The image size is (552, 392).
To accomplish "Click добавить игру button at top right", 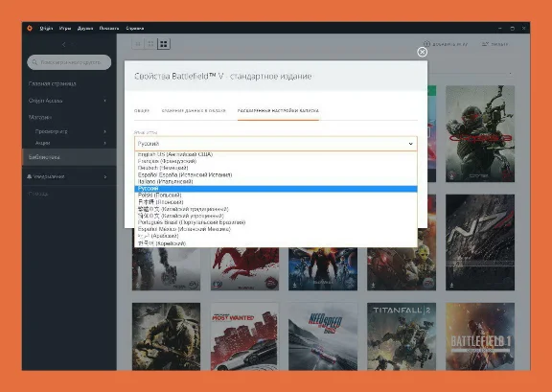I will pos(446,44).
